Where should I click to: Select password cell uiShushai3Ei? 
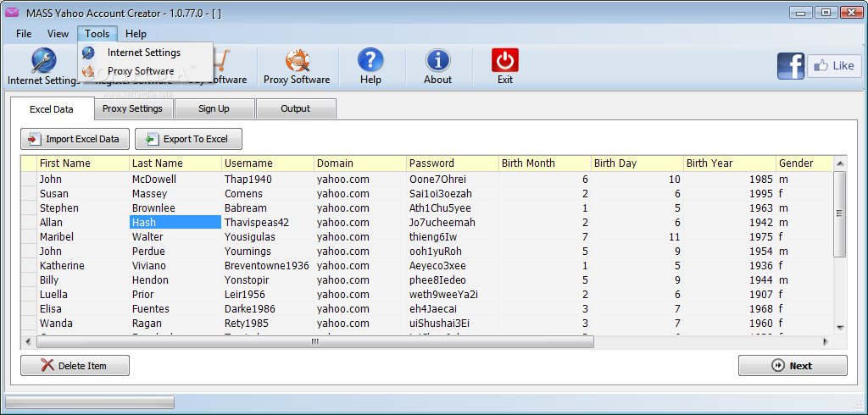pyautogui.click(x=453, y=324)
